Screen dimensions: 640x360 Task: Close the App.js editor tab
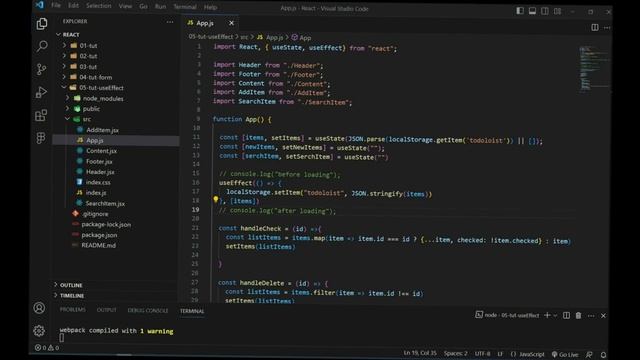click(231, 23)
